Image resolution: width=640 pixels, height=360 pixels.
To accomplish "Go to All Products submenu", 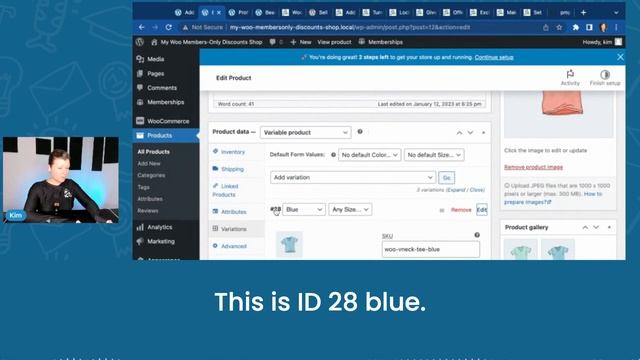I will point(153,152).
